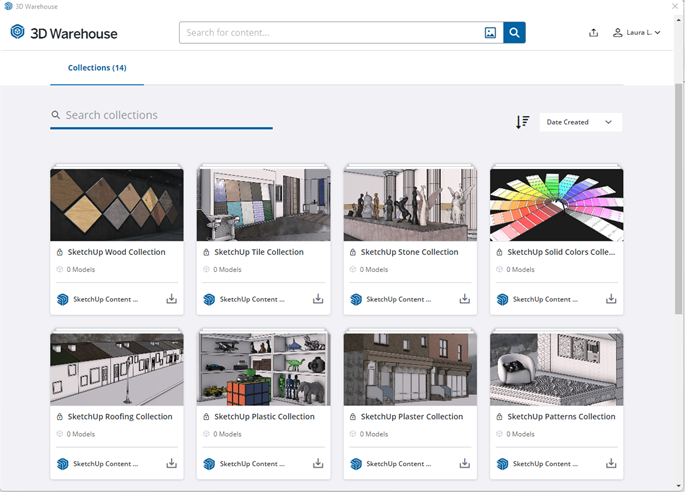Viewport: 685px width, 492px height.
Task: Download the SketchUp Stone Collection
Action: [465, 299]
